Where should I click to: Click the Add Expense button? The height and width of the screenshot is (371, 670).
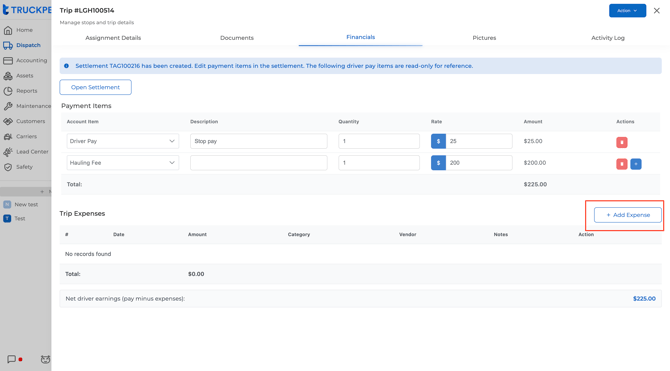coord(628,215)
